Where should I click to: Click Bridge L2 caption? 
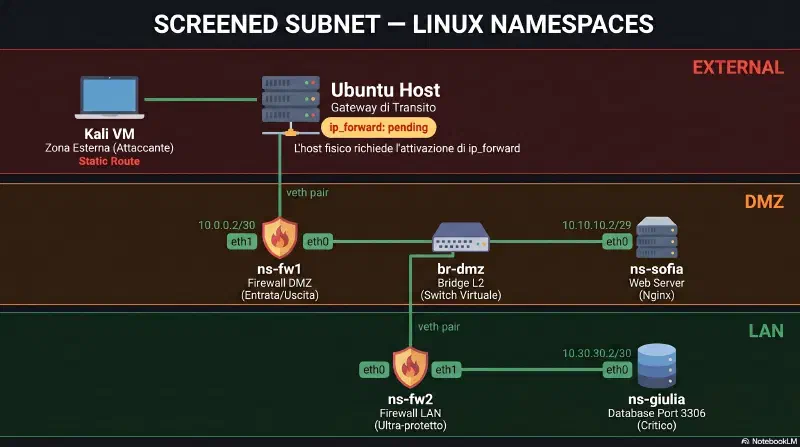pos(461,283)
